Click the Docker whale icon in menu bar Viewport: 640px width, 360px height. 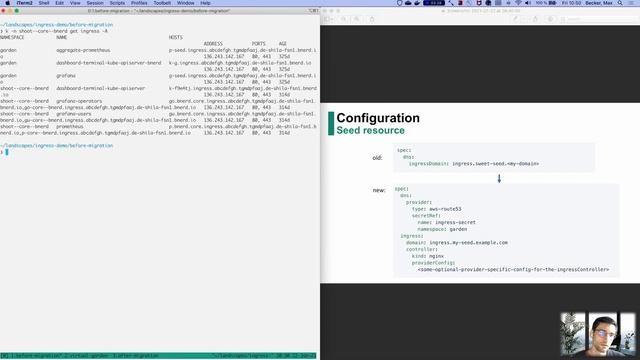coord(417,3)
